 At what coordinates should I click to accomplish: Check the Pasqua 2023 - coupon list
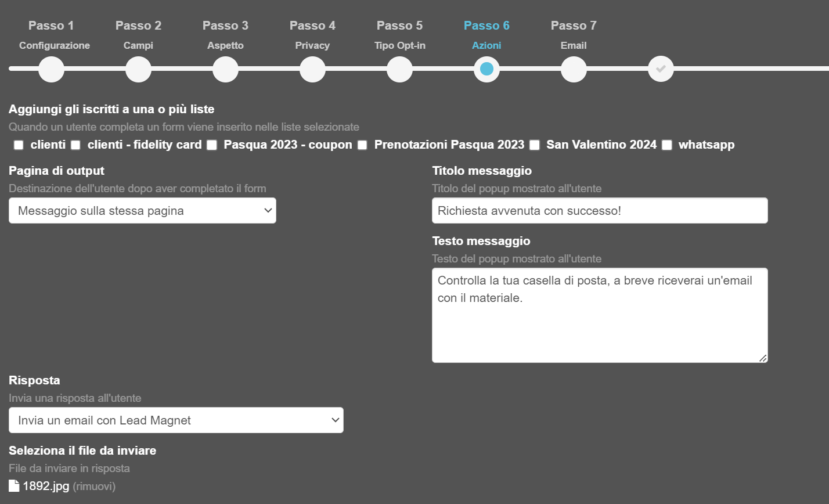point(211,145)
